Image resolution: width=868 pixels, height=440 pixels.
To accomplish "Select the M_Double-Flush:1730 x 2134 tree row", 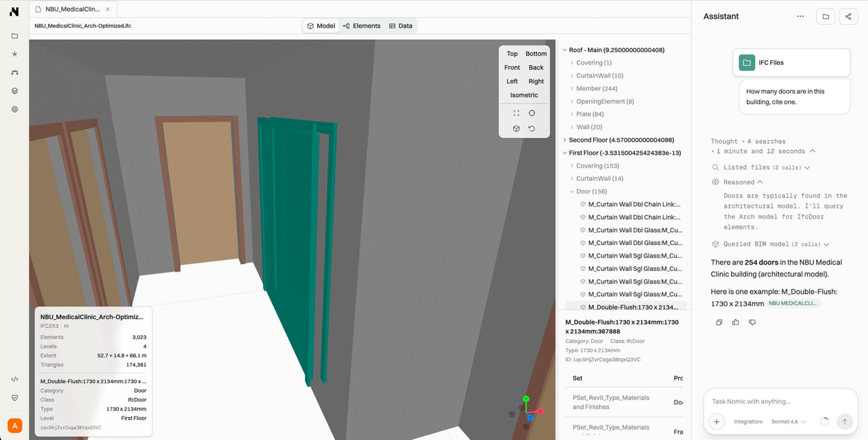I will pyautogui.click(x=626, y=307).
